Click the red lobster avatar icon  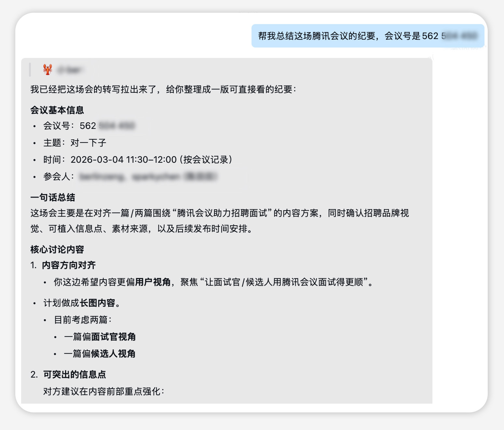[x=48, y=70]
